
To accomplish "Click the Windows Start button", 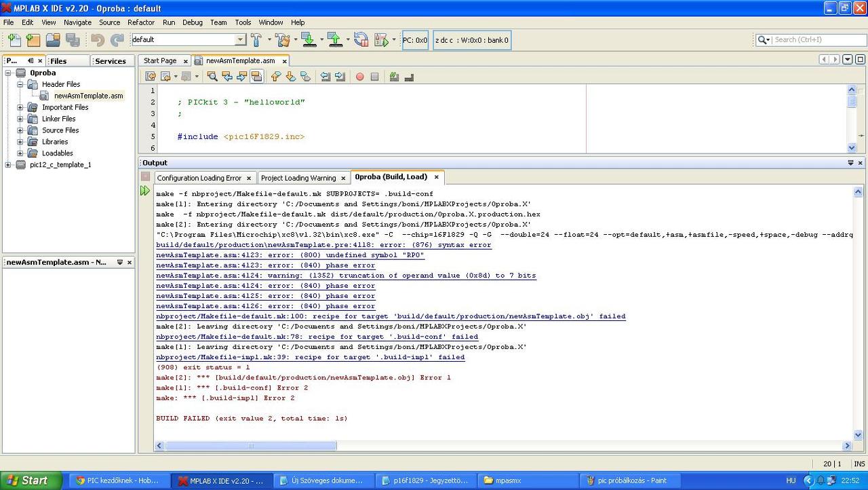I will click(x=31, y=480).
